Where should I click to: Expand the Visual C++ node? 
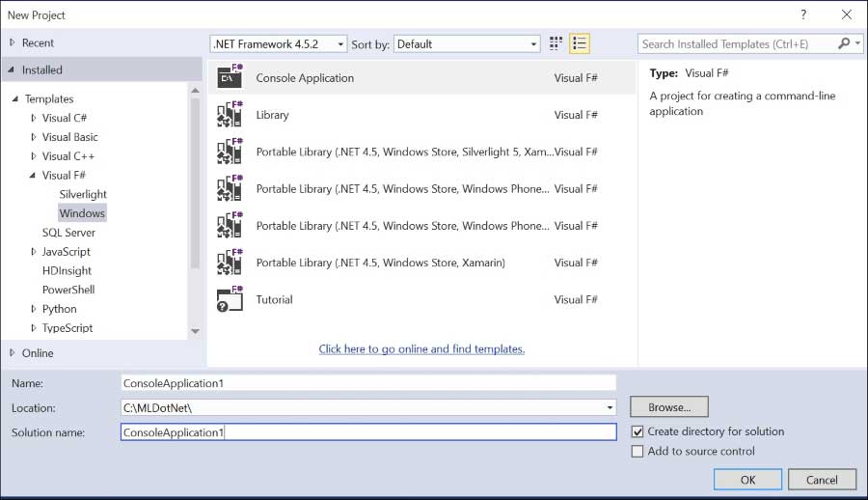[34, 156]
